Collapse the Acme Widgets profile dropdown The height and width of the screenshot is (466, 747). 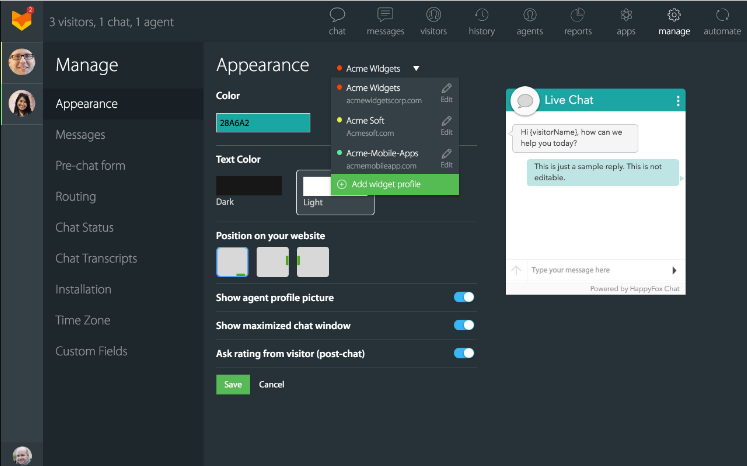point(416,69)
